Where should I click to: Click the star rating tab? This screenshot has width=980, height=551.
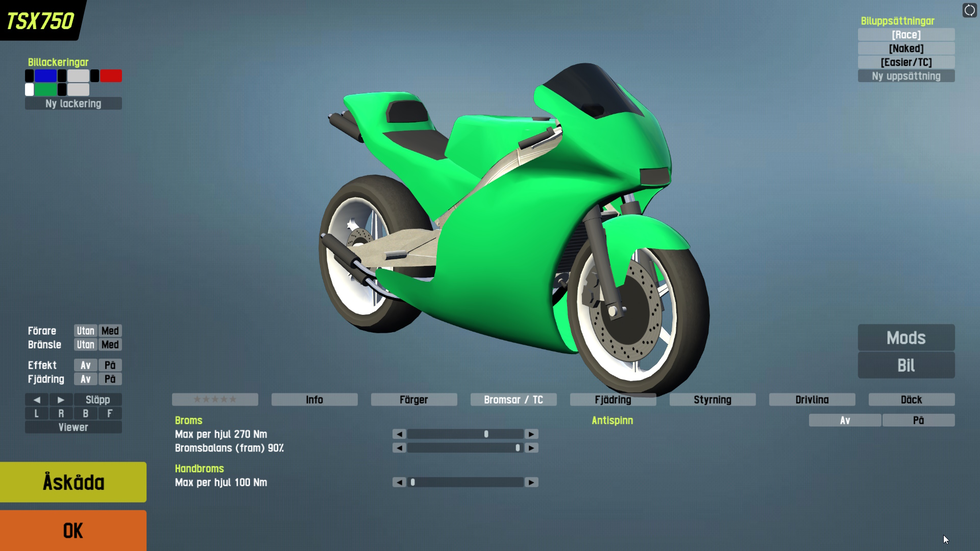[x=215, y=399]
